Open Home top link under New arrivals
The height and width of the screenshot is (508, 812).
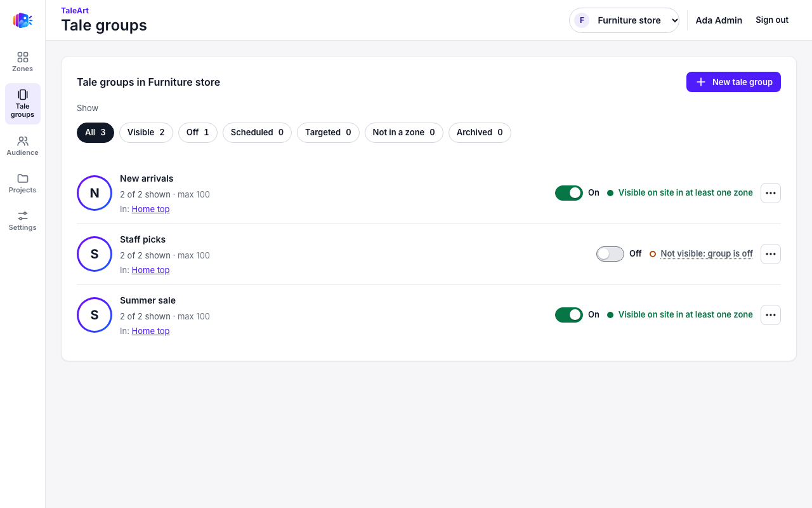click(150, 209)
